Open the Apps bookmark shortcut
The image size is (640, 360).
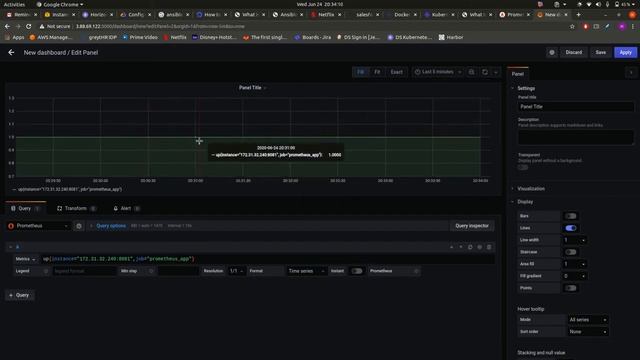(15, 37)
